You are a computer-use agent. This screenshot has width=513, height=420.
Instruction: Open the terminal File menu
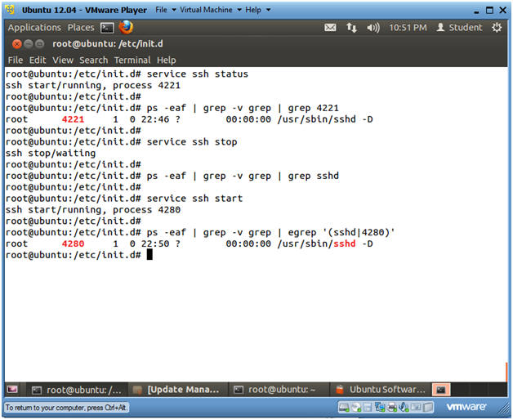(x=16, y=60)
